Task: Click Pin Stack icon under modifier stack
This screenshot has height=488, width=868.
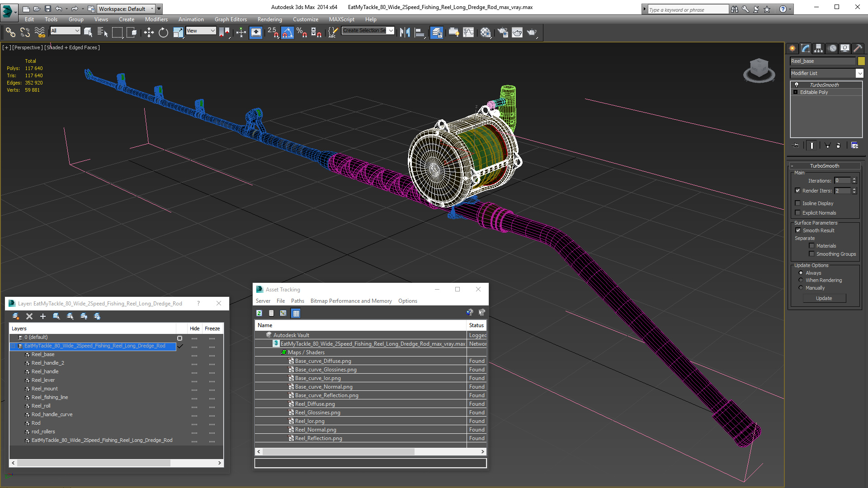Action: 796,145
